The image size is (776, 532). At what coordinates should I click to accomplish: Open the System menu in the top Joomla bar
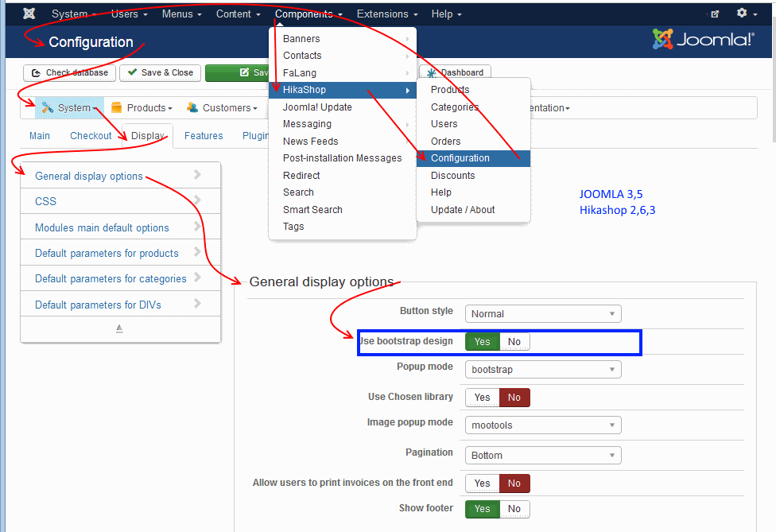(74, 14)
